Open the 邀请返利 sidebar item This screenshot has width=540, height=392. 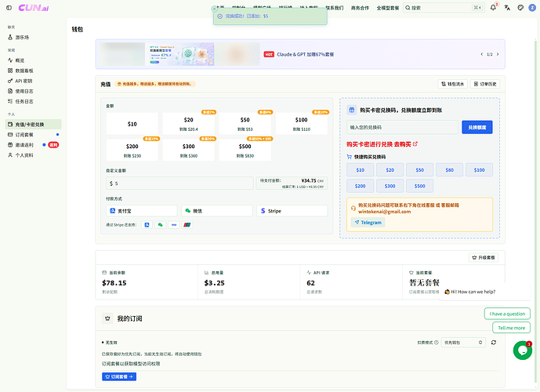[x=34, y=145]
